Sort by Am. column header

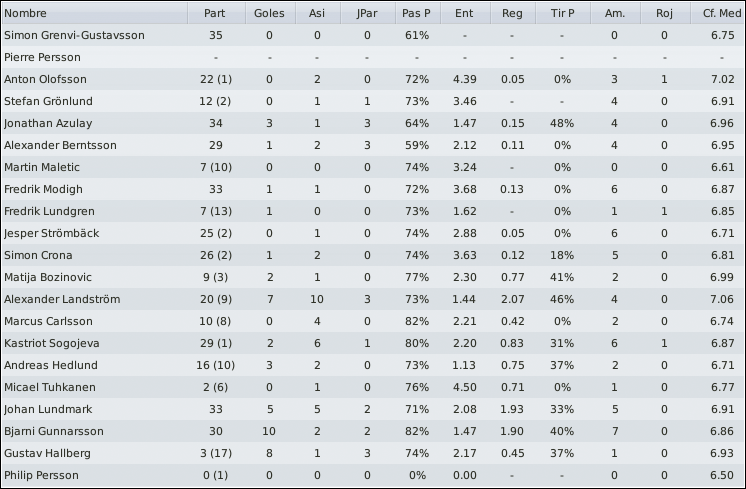click(x=615, y=13)
